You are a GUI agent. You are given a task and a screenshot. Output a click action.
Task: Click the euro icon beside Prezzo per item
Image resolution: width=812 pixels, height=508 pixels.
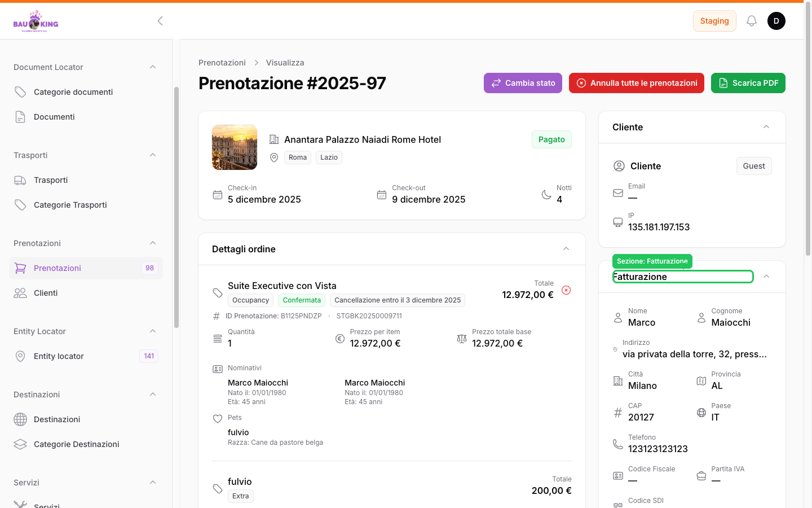340,339
